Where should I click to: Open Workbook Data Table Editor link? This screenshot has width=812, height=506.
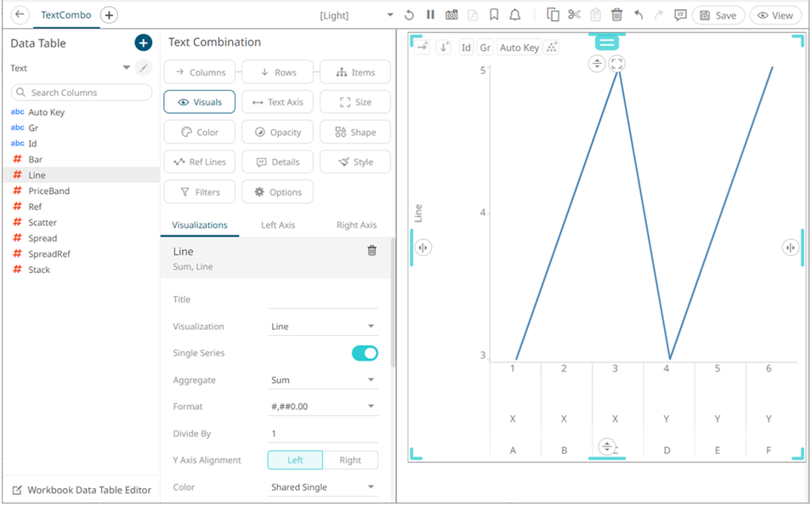click(x=82, y=490)
